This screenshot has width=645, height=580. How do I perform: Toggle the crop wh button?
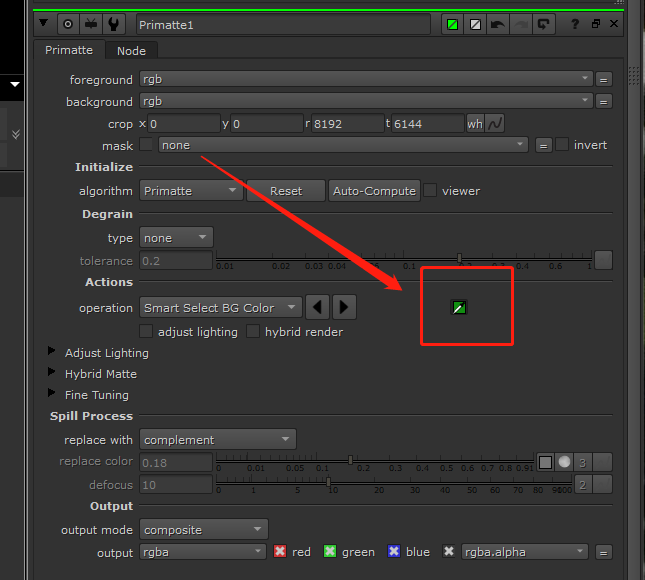pos(475,124)
